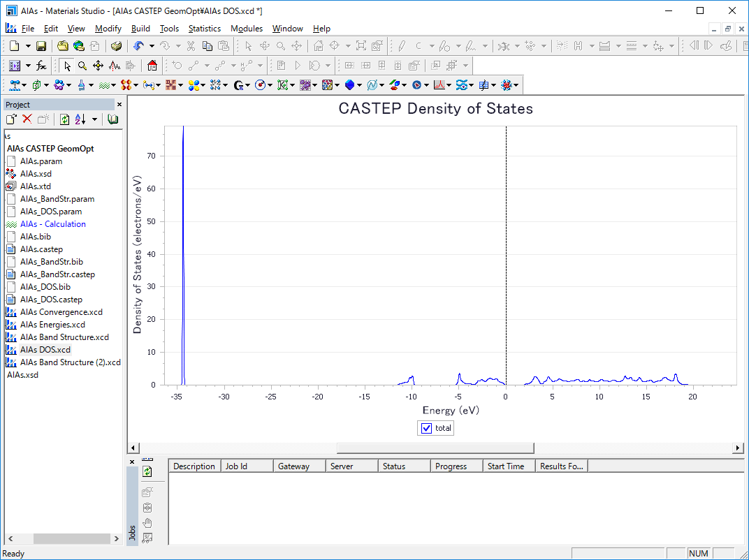Click the Refresh icon in Project panel
Image resolution: width=749 pixels, height=560 pixels.
(64, 119)
